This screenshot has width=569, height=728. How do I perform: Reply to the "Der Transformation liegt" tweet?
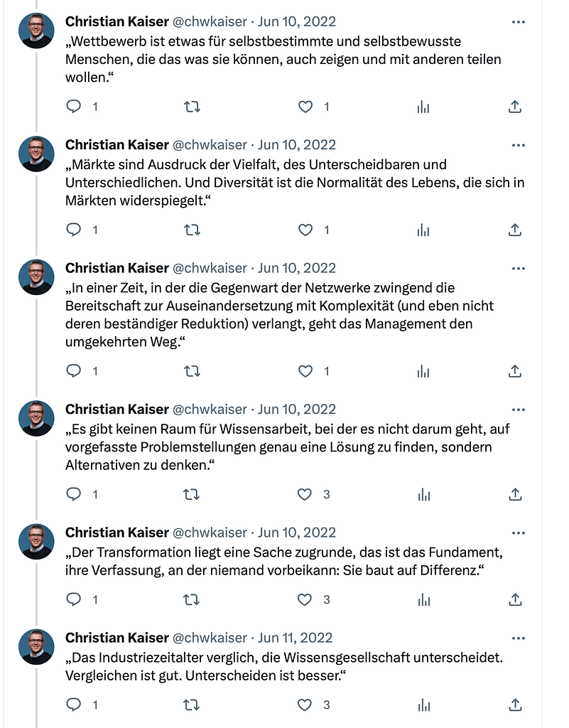pos(74,599)
